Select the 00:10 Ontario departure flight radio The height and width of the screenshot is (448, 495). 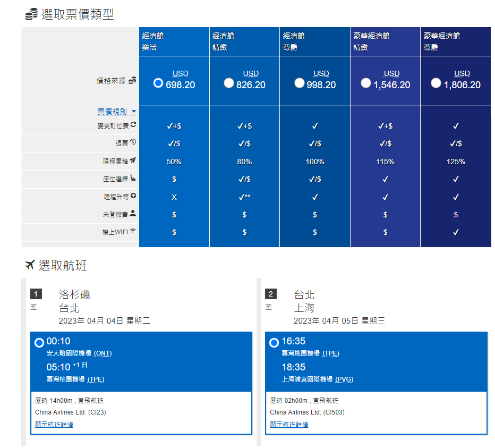click(39, 343)
